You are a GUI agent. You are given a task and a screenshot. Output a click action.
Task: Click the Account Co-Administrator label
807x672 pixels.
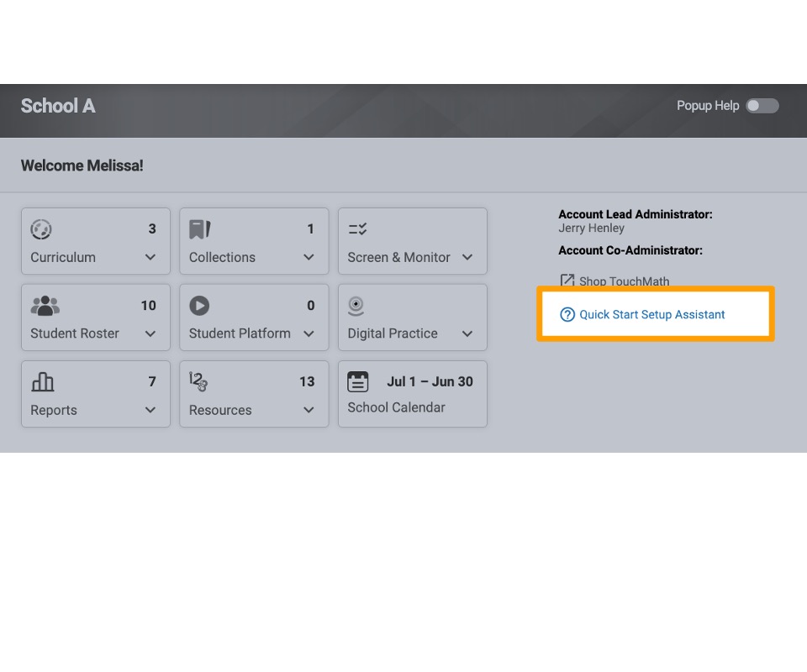[x=630, y=250]
